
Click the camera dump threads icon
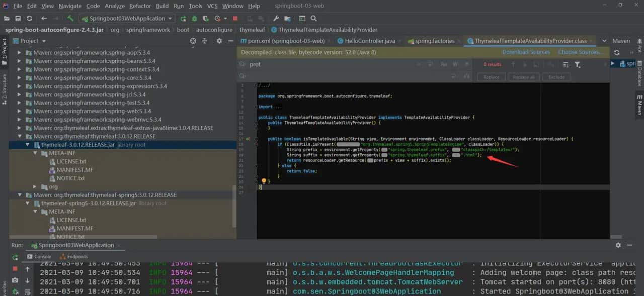point(15,280)
